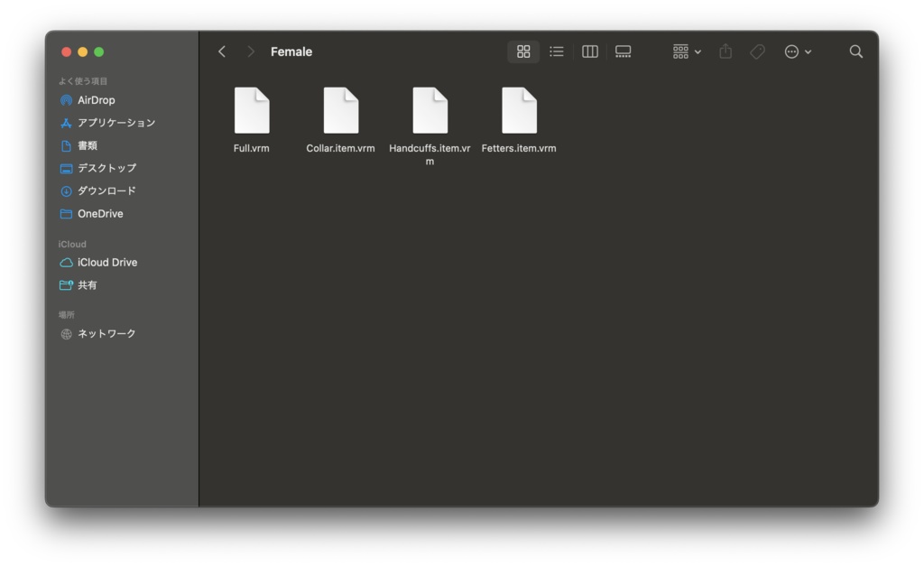
Task: Select the Handcuffs.item.vrm file icon
Action: [x=430, y=110]
